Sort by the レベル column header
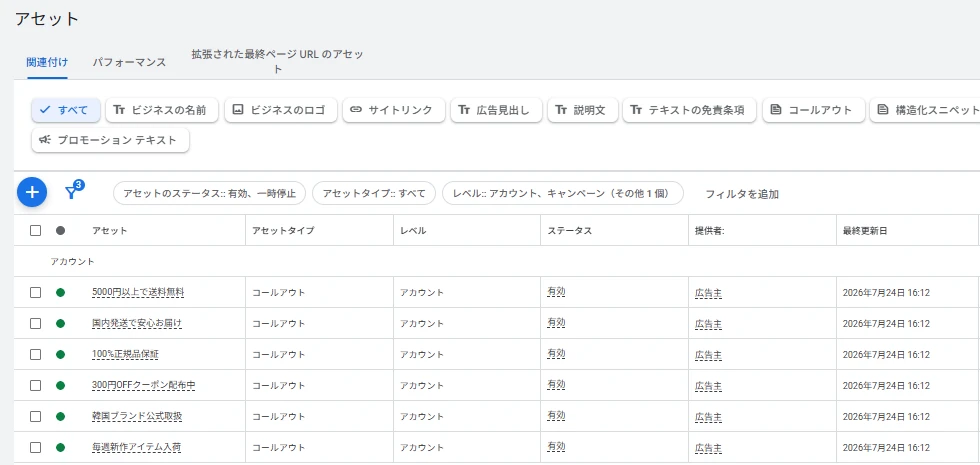 point(413,231)
